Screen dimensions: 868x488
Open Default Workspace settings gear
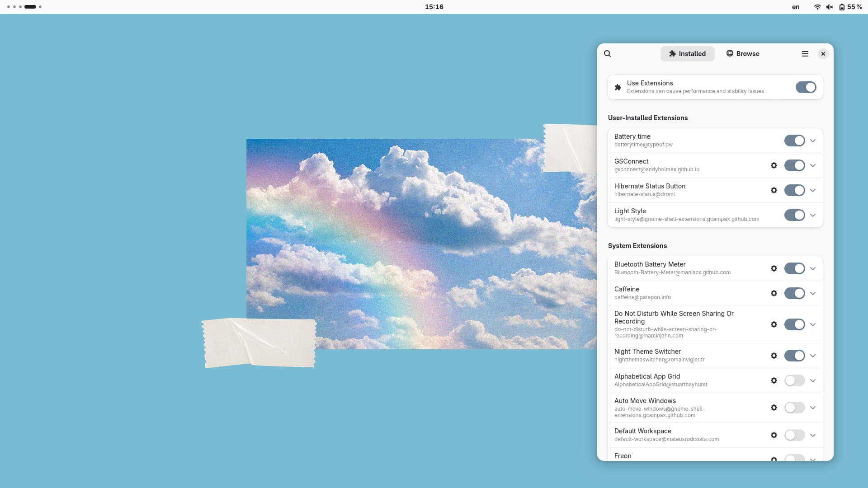pos(774,435)
